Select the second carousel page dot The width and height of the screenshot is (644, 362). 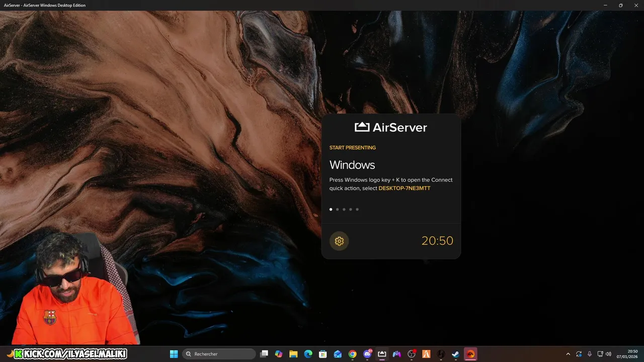pyautogui.click(x=337, y=209)
